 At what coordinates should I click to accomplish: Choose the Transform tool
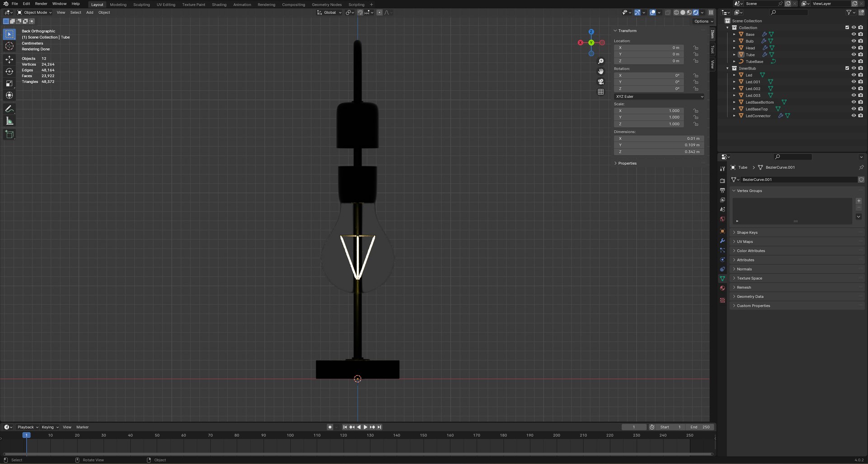9,95
